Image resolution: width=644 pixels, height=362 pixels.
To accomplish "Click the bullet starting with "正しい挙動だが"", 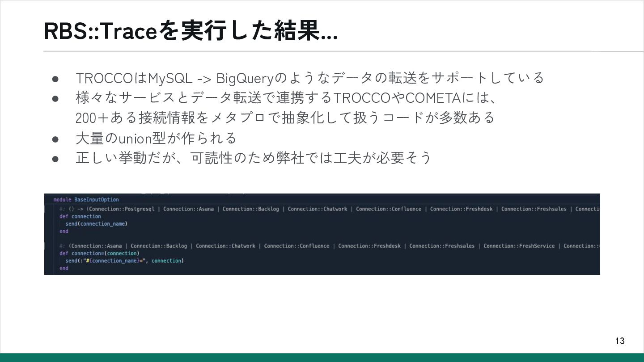I will pos(254,158).
